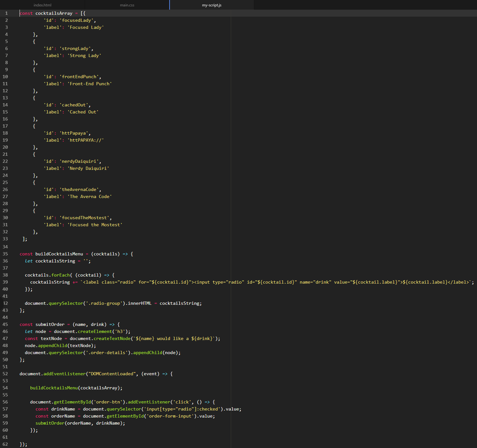Click 'input[type="radio"]:checked' selector string
The width and height of the screenshot is (477, 448).
click(182, 409)
